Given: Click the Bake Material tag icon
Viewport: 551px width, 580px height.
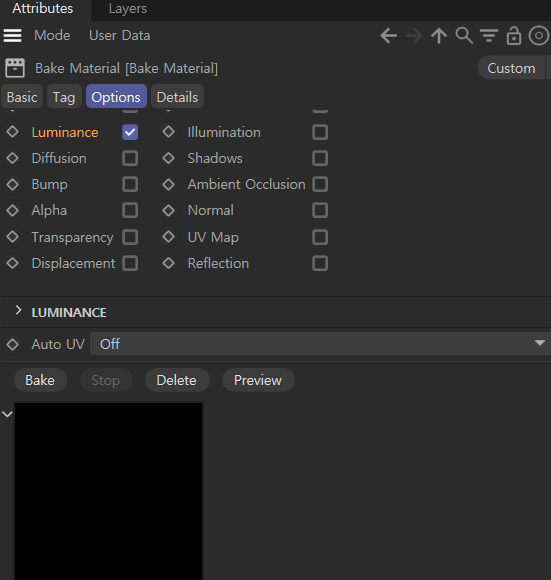Looking at the screenshot, I should pyautogui.click(x=15, y=68).
